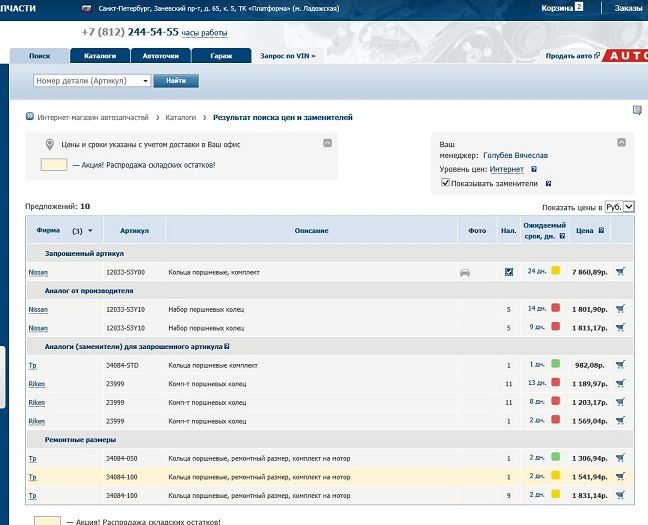Viewport: 648px width, 525px height.
Task: Open the часы работы link
Action: (x=205, y=33)
